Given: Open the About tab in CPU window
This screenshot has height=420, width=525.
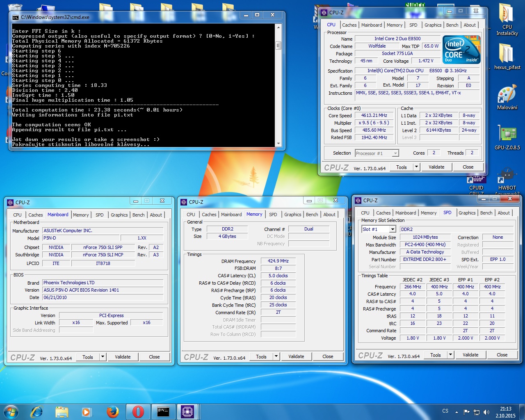Looking at the screenshot, I should click(470, 25).
